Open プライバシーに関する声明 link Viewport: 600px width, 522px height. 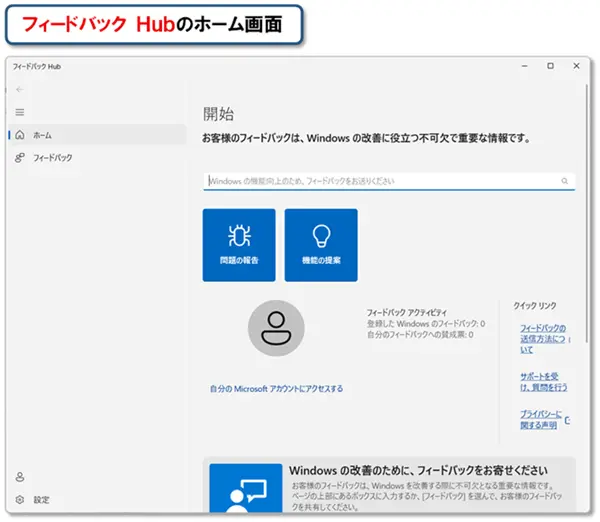pos(541,419)
